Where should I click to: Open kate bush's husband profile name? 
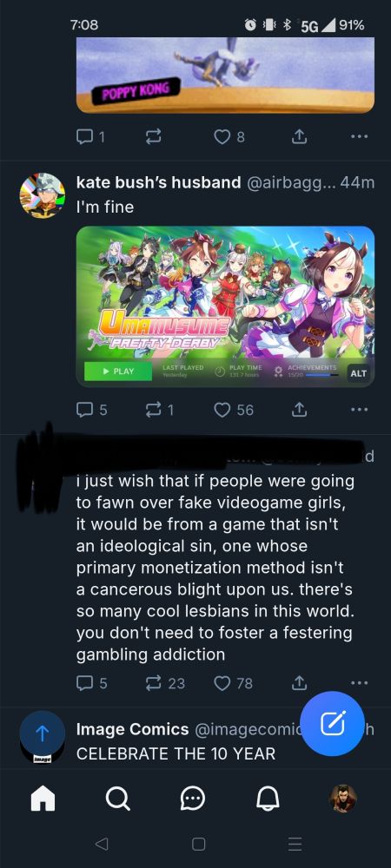[x=158, y=182]
